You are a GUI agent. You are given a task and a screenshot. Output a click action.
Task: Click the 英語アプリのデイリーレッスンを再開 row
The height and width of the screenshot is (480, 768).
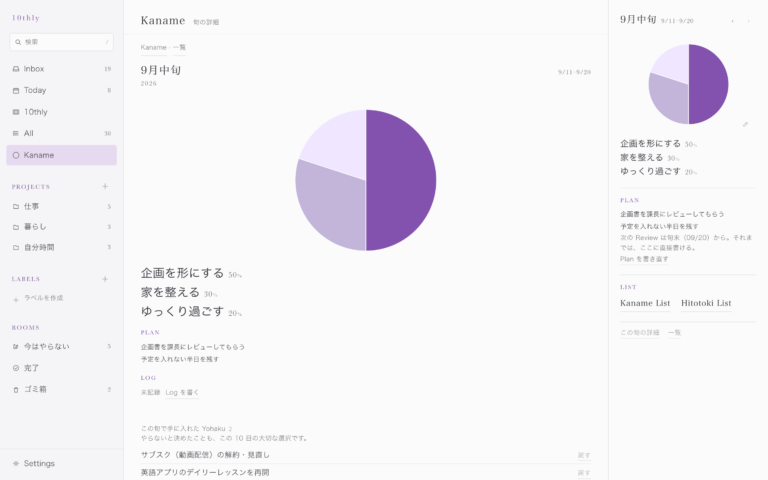point(365,473)
